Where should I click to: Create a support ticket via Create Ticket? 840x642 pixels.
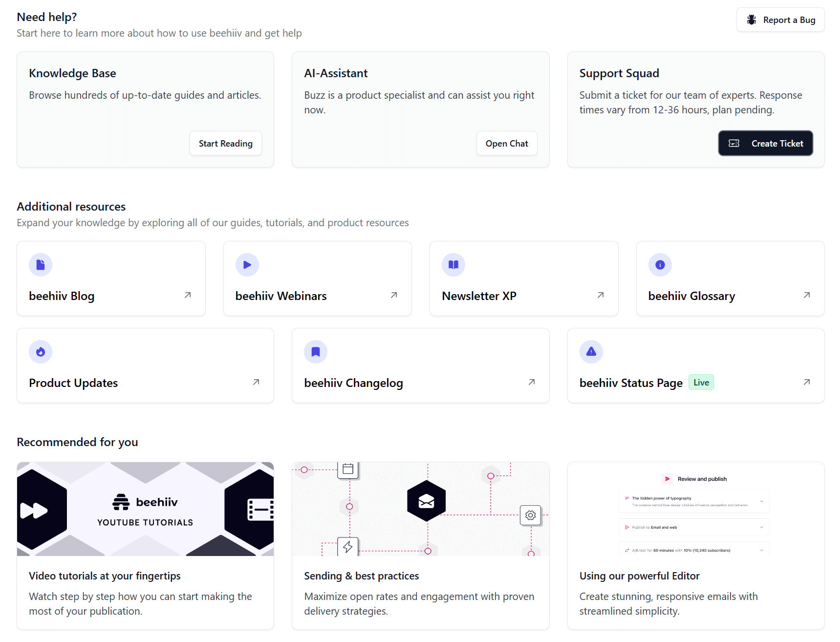tap(765, 143)
